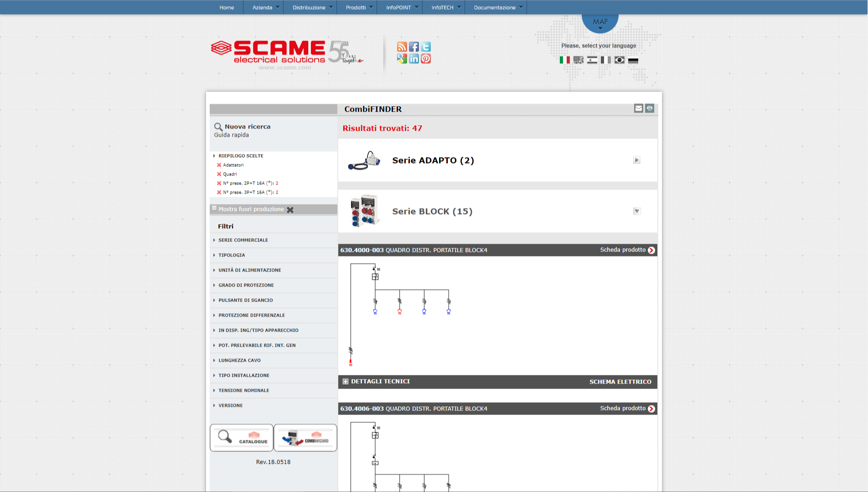Expand POT. PRELEVABILE RIF. INT. GEN filter
This screenshot has height=492, width=868.
coord(257,345)
